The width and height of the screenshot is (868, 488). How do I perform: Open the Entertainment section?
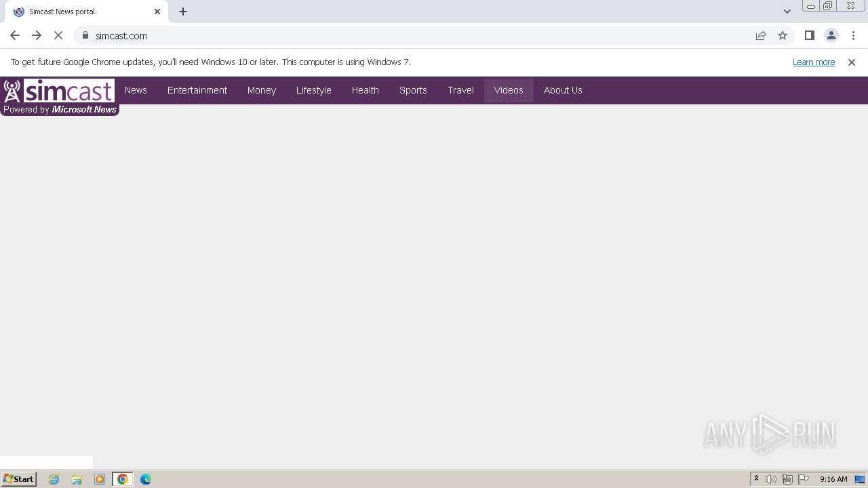coord(197,90)
